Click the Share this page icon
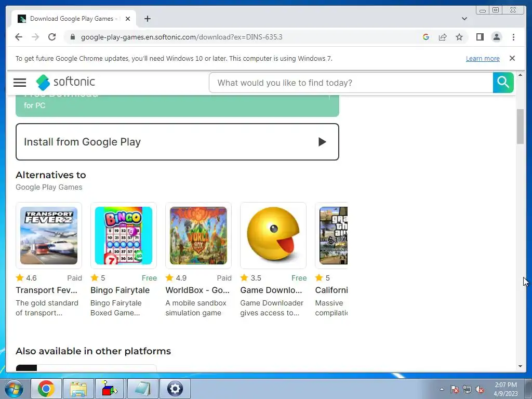 443,37
